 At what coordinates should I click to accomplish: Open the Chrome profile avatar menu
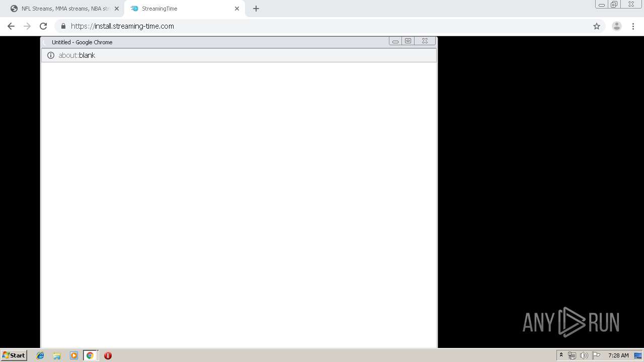click(617, 26)
